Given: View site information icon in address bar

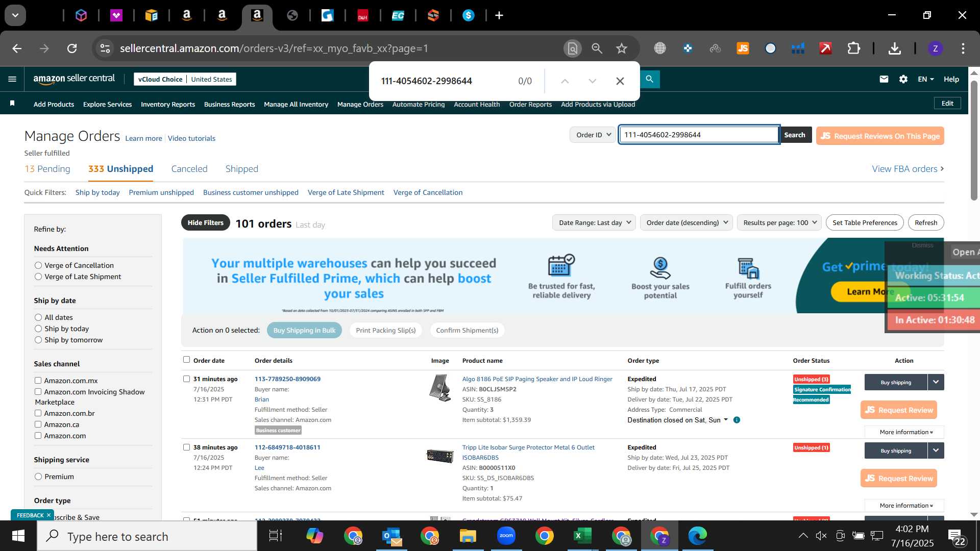Looking at the screenshot, I should (105, 48).
